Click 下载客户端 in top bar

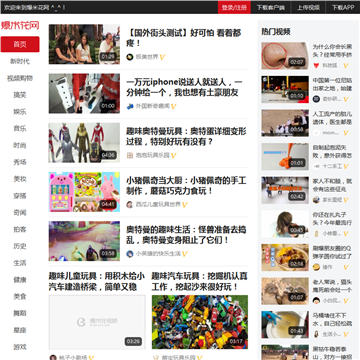pyautogui.click(x=271, y=7)
